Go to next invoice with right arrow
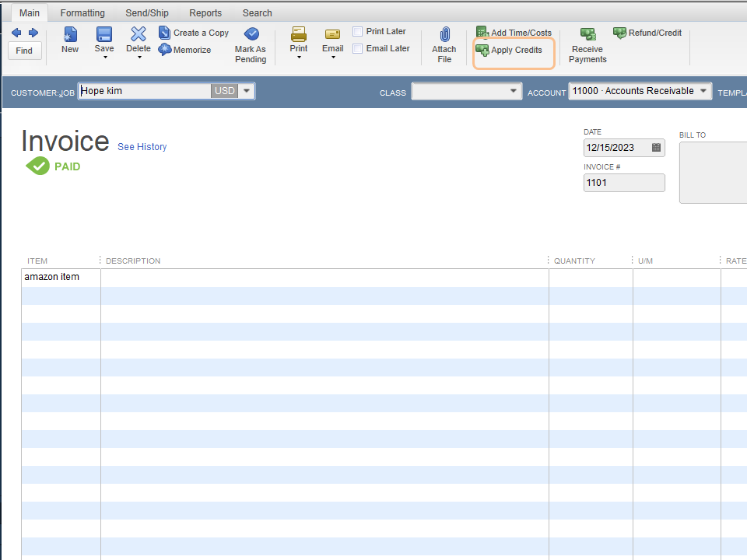This screenshot has width=747, height=560. pos(33,33)
